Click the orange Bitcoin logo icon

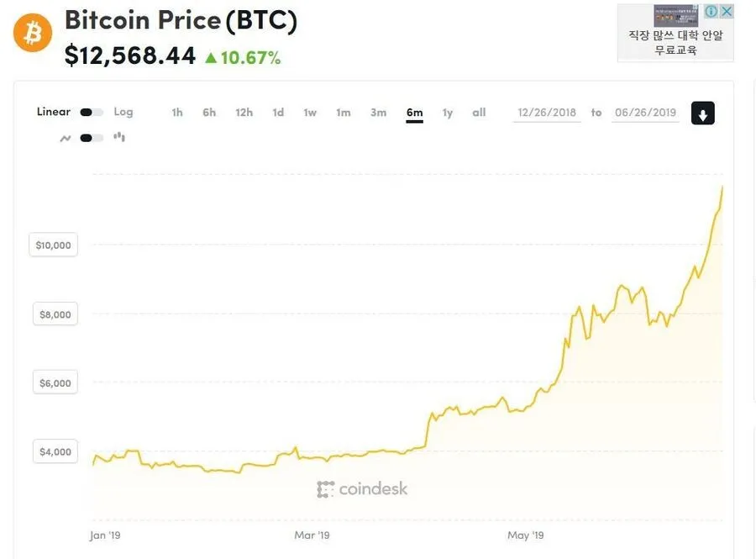[x=32, y=33]
